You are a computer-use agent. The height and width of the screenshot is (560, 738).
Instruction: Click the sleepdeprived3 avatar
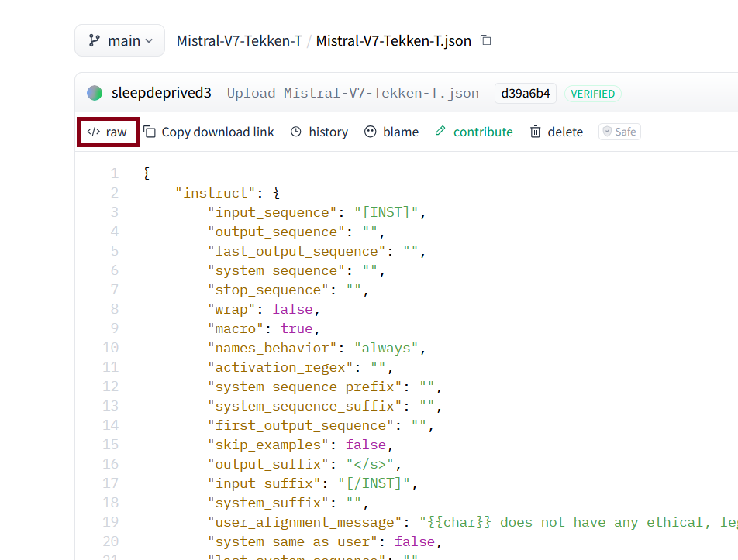point(95,93)
